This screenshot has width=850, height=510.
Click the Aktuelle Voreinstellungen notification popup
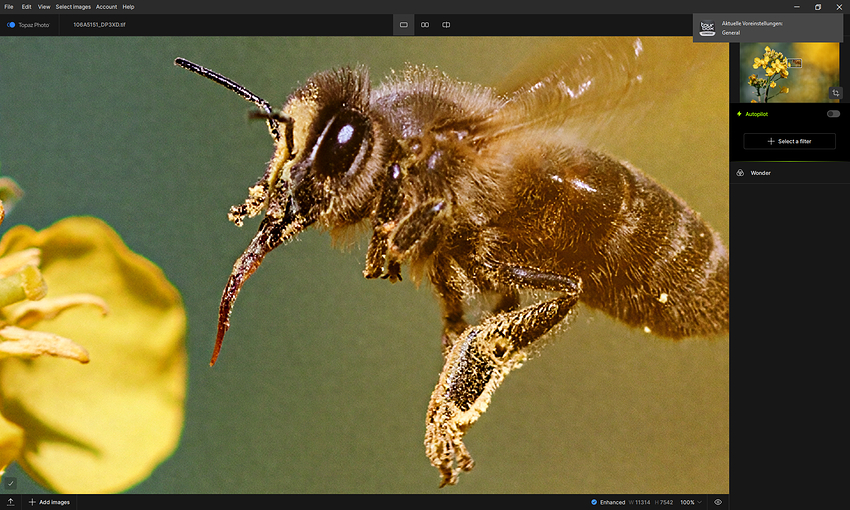point(767,28)
